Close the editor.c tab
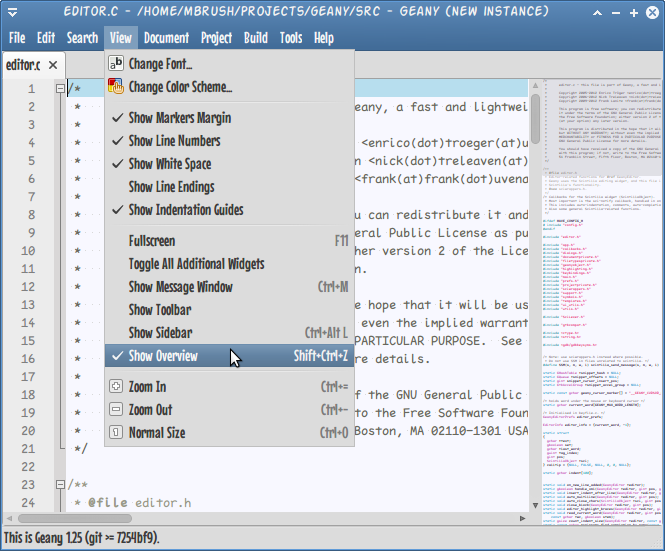 [53, 65]
